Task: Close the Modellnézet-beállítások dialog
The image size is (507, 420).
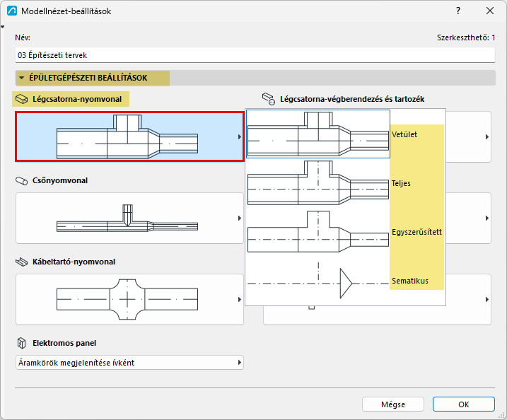Action: [x=490, y=11]
